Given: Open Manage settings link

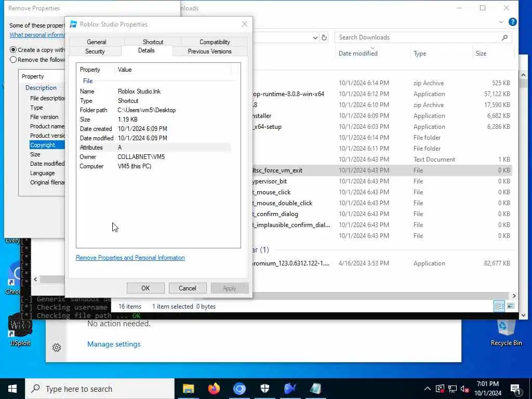Looking at the screenshot, I should coord(114,344).
